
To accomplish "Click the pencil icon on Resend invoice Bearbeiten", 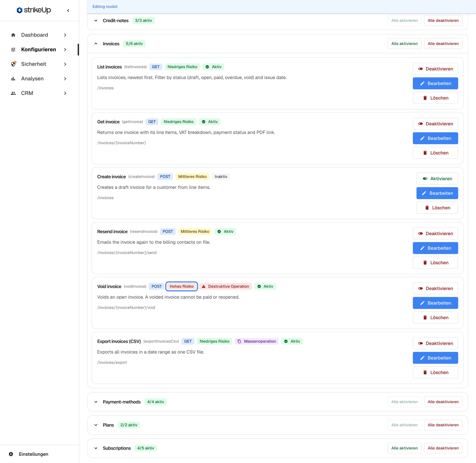I will click(422, 248).
